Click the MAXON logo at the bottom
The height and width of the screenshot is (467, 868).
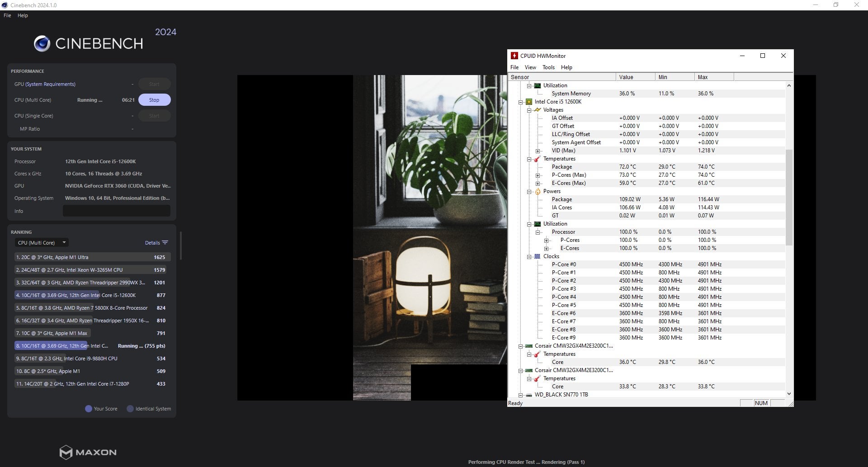pos(88,452)
